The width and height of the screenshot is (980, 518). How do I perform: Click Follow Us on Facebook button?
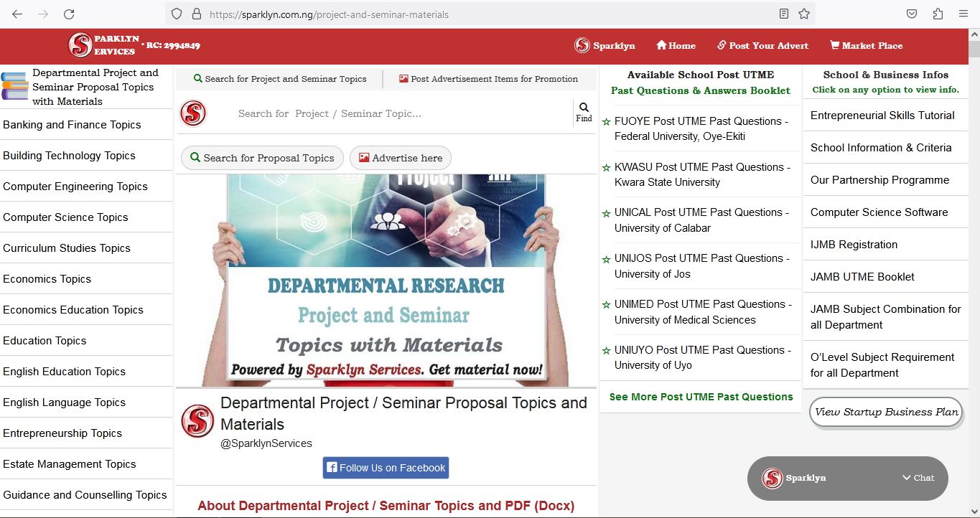point(386,468)
